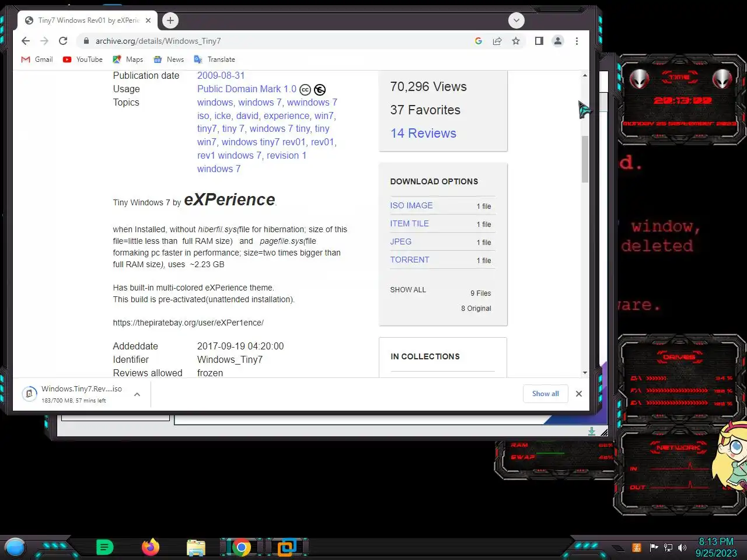This screenshot has width=747, height=560.
Task: Open the Windows Start orb
Action: [15, 547]
